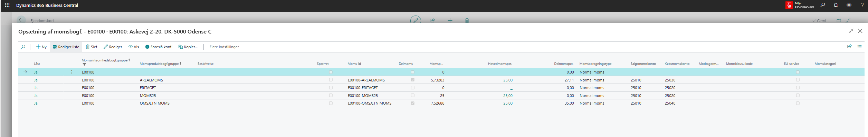Close the Opsætning af momsbogf. dialog

[860, 31]
